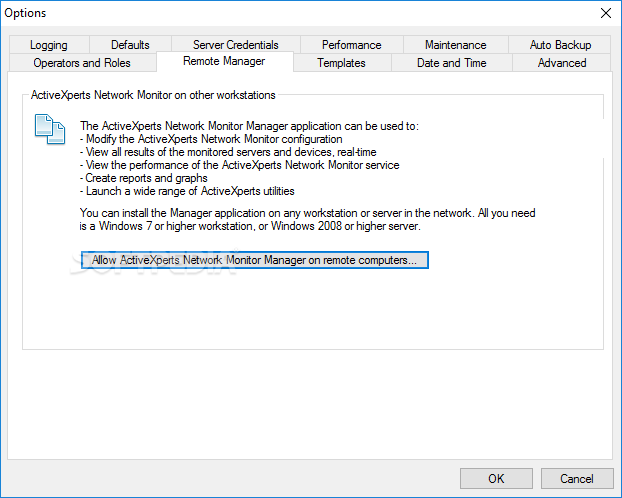Click 'View the performance of the ActiveXperts' line
Image resolution: width=622 pixels, height=498 pixels.
coord(240,165)
